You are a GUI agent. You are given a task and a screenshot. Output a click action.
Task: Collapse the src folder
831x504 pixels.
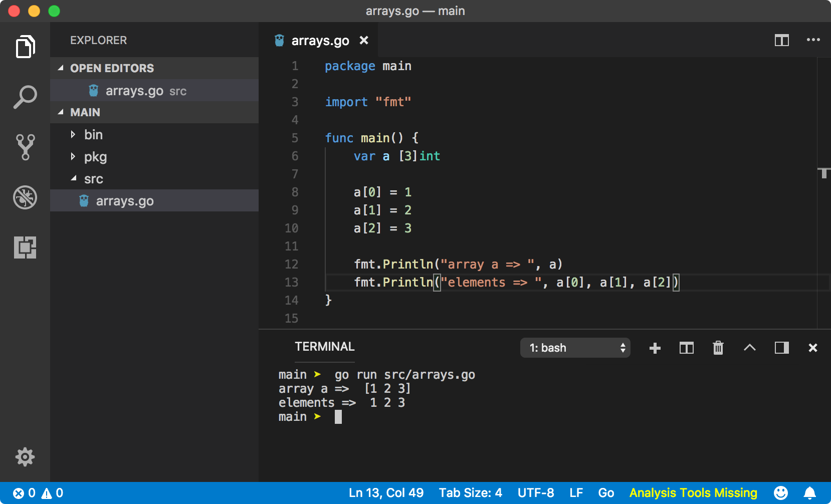93,178
